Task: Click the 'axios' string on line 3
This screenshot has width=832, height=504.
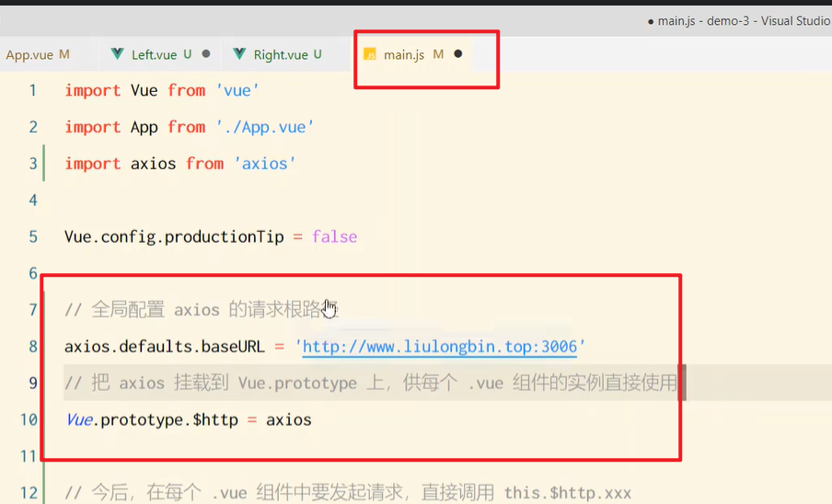Action: 265,164
